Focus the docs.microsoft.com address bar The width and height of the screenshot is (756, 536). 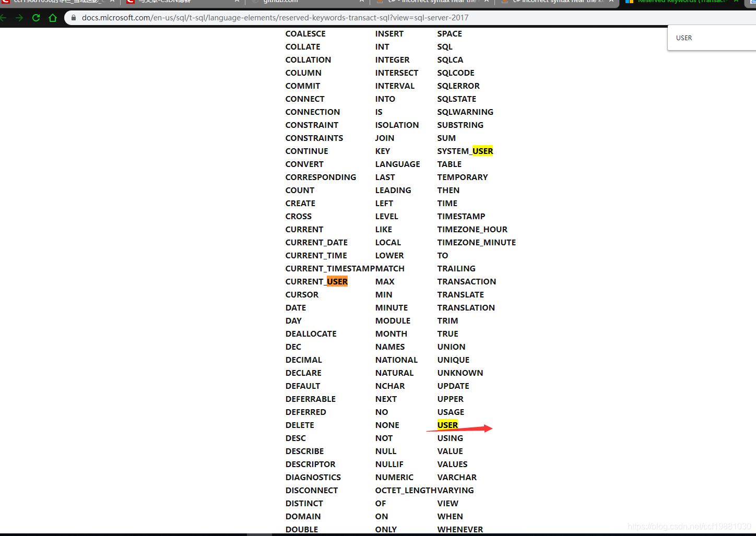coord(275,18)
